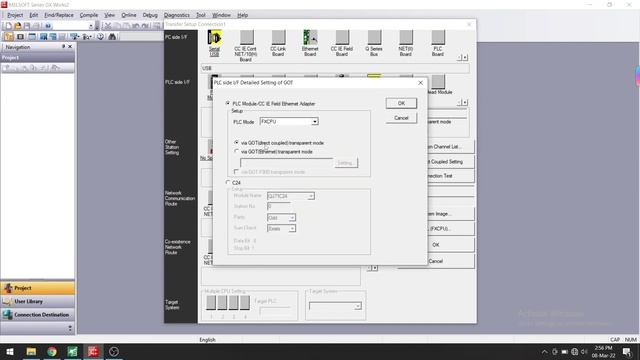The height and width of the screenshot is (360, 640).
Task: Select via GOT(direct coupled) transparent mode
Action: 236,142
